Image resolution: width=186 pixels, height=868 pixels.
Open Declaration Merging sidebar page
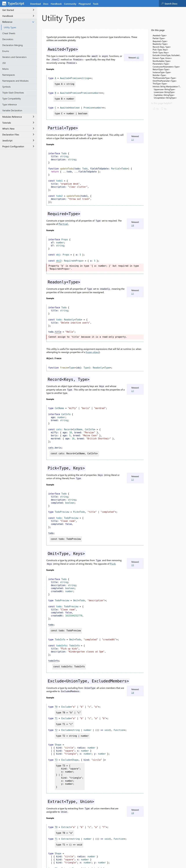click(x=18, y=45)
